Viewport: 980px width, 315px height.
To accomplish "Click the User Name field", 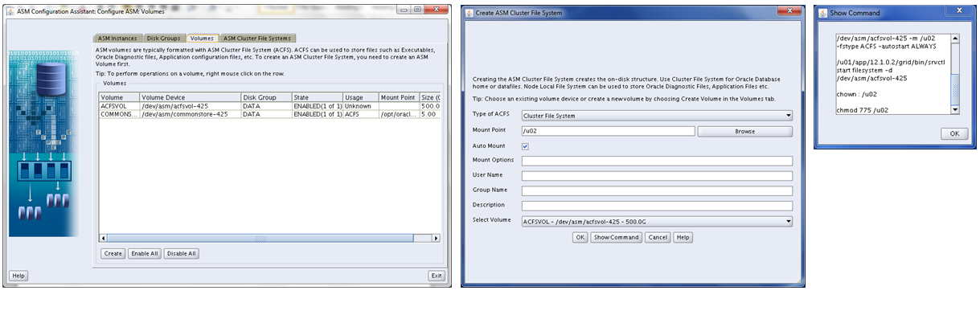I will tap(657, 176).
